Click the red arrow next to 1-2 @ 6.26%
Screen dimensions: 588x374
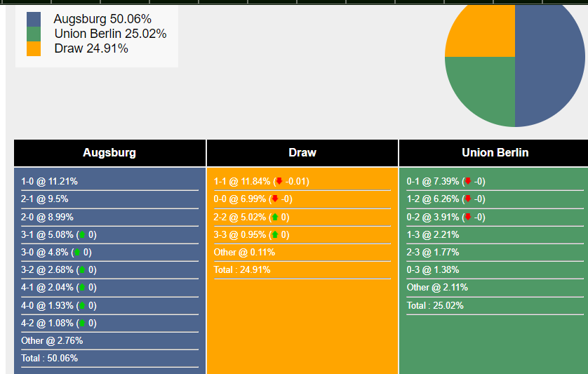(x=467, y=199)
